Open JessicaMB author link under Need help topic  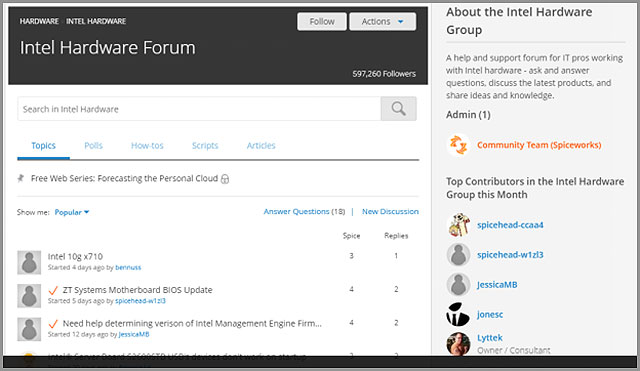click(x=134, y=334)
